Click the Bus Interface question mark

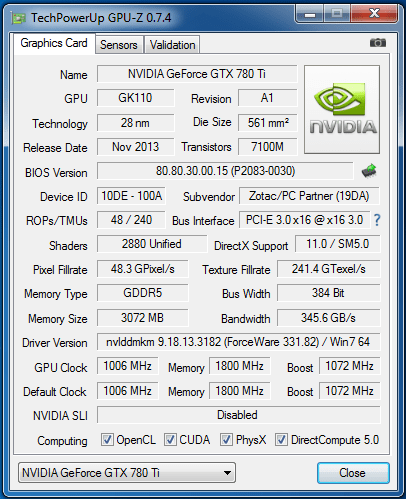click(377, 220)
